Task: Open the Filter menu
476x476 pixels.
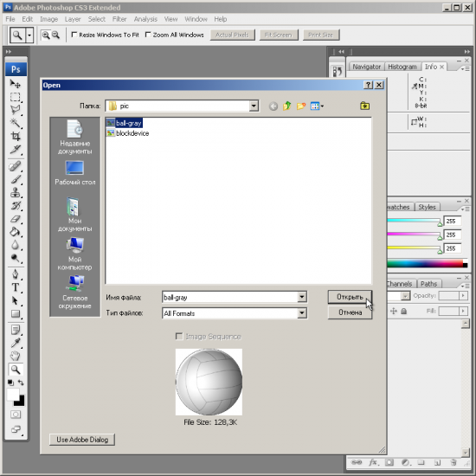Action: click(x=119, y=19)
